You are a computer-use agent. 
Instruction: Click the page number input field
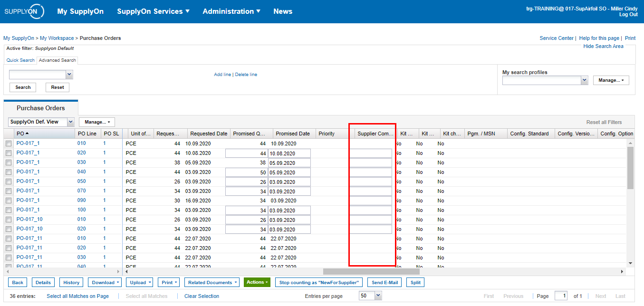(561, 296)
